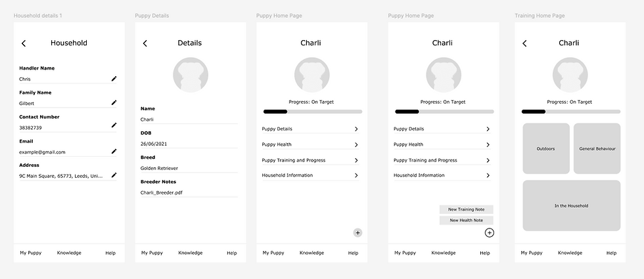Expand Household Information chevron in third screen

pyautogui.click(x=356, y=175)
